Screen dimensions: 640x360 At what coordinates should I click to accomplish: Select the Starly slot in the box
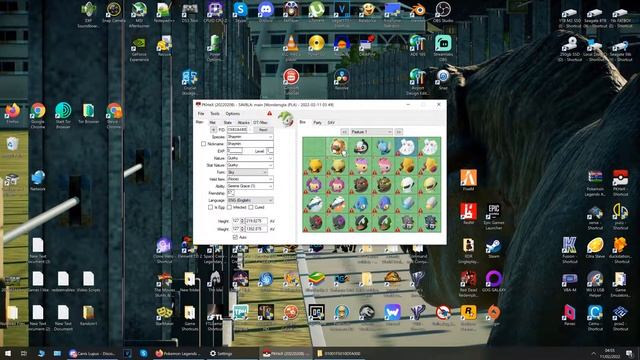[x=361, y=146]
